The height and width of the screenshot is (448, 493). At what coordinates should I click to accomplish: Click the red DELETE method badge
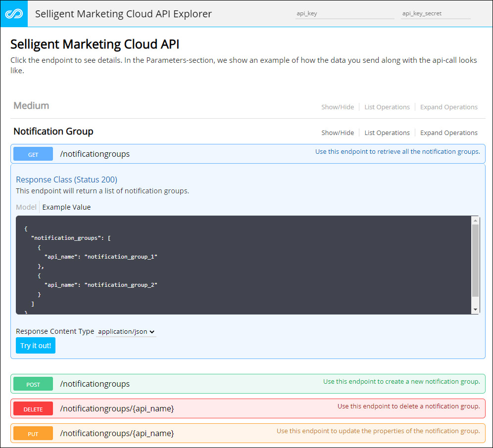click(x=33, y=408)
